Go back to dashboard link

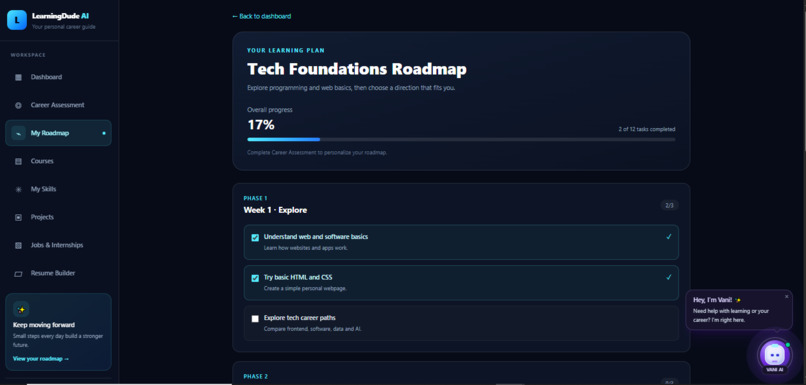(261, 16)
